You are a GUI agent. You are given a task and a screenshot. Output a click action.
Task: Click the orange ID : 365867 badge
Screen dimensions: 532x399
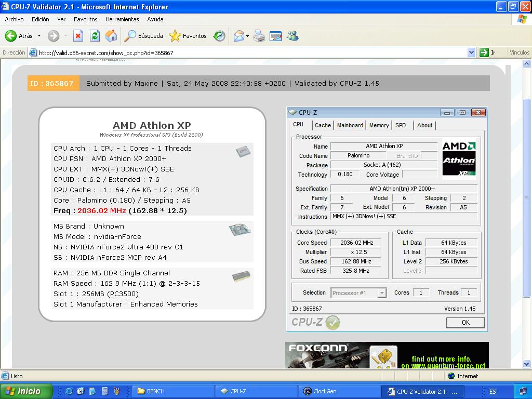coord(54,83)
